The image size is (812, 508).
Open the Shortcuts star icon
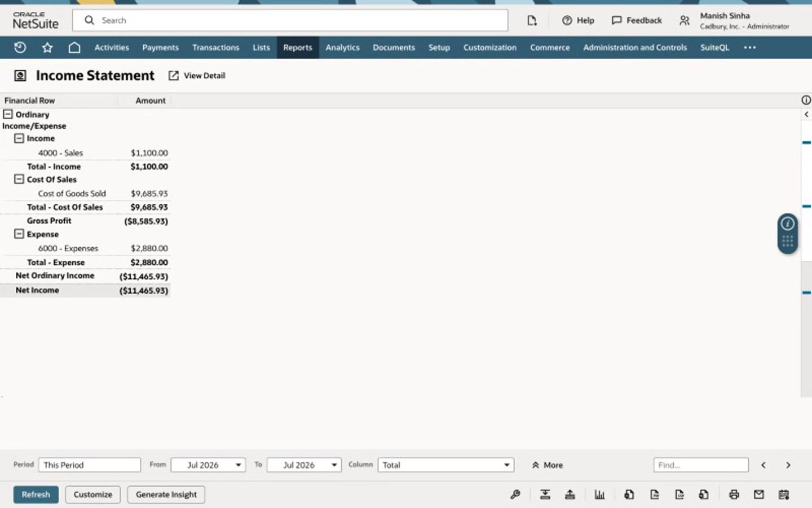[47, 47]
